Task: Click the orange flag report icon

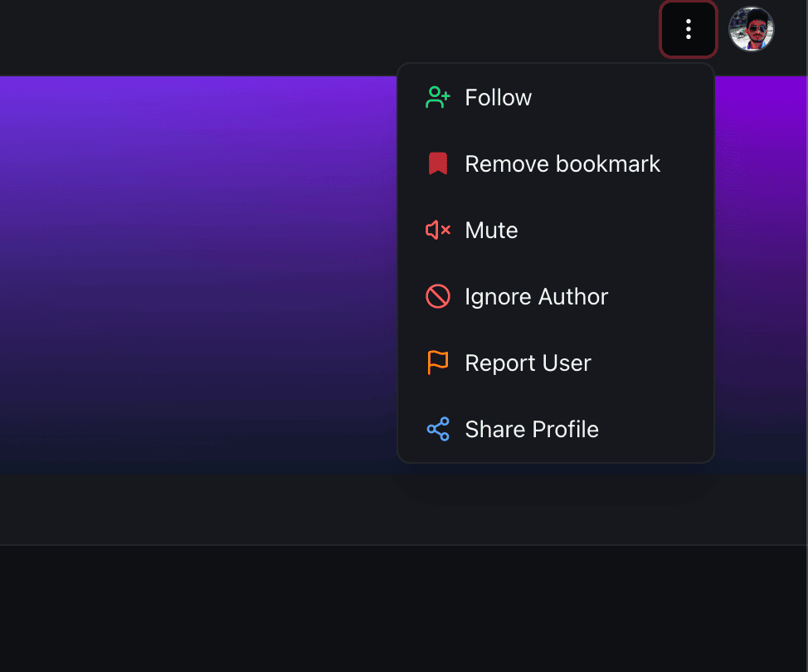Action: (438, 363)
